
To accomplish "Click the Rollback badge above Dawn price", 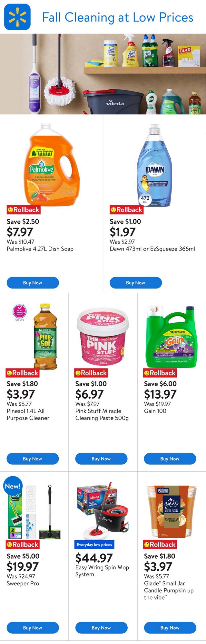I will click(x=126, y=210).
